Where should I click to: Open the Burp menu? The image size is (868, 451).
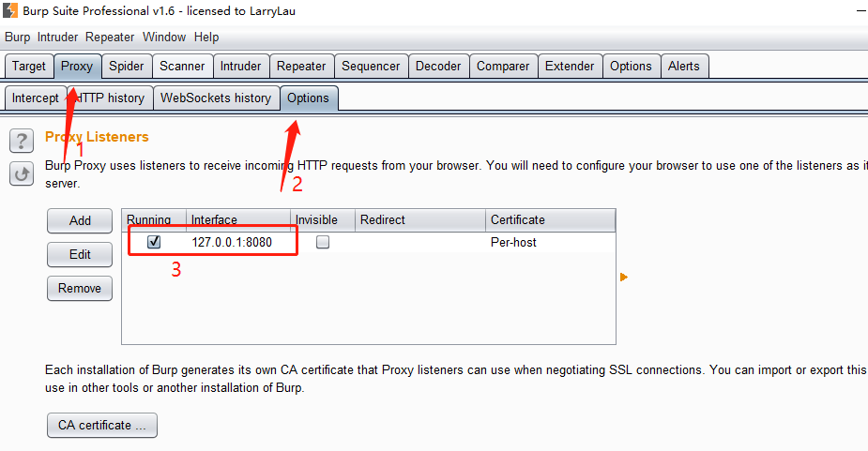click(18, 38)
